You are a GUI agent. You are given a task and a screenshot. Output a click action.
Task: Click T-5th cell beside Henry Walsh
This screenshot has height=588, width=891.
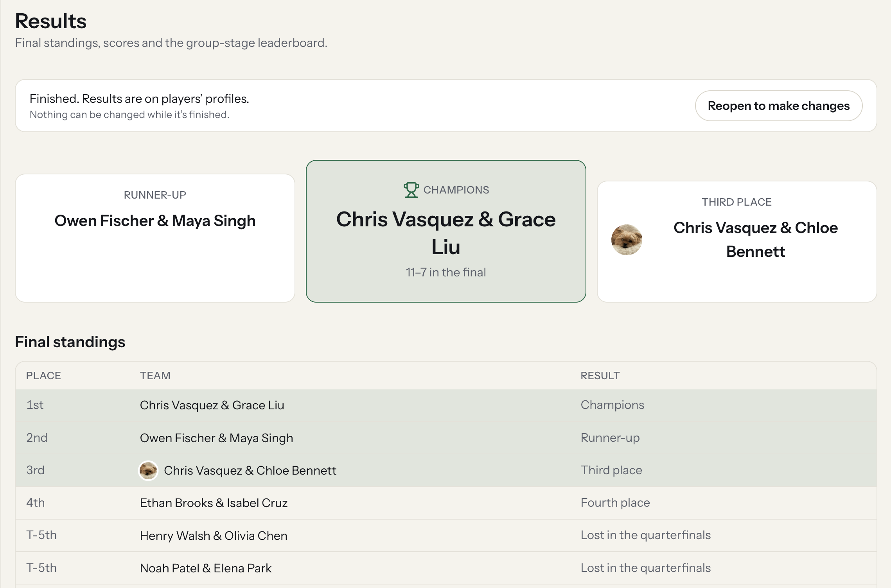[x=41, y=535]
